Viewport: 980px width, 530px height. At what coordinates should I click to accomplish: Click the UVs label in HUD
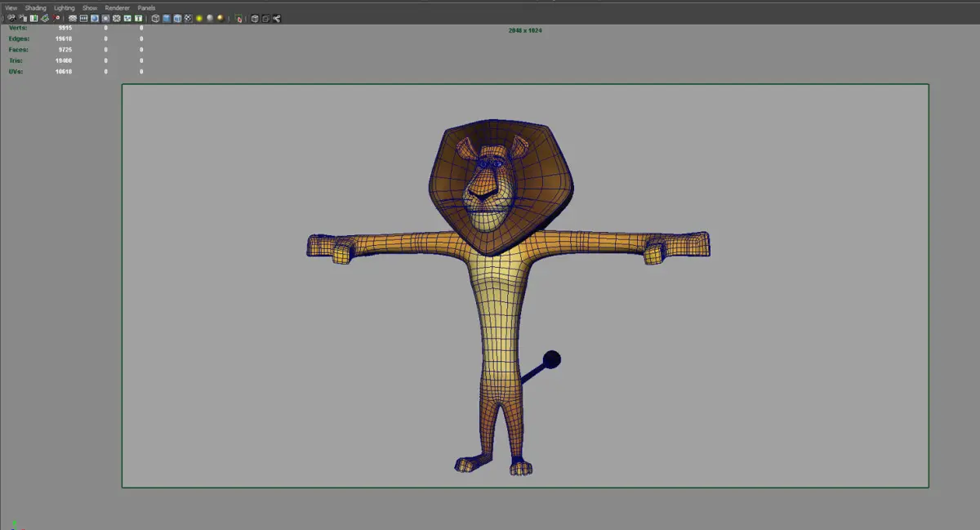16,71
